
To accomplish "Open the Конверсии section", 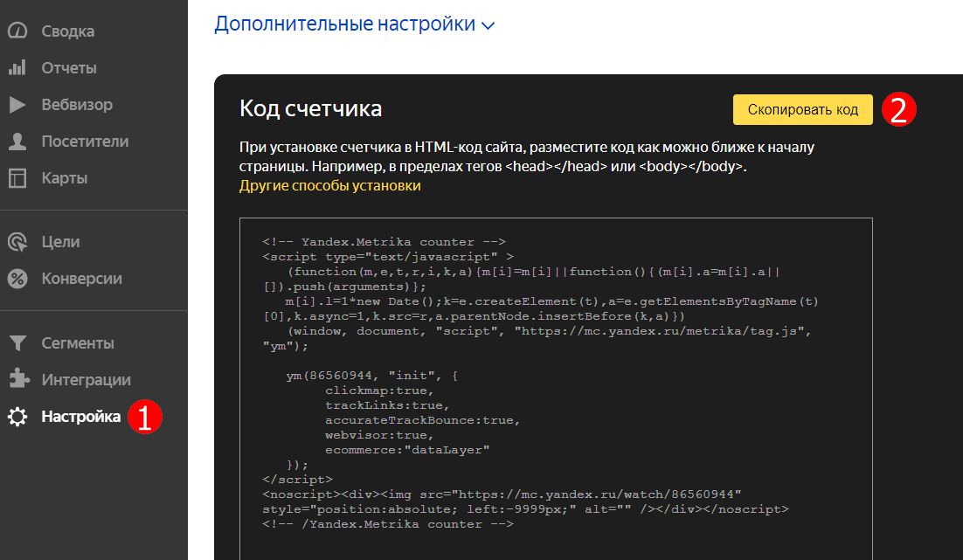I will click(x=81, y=279).
